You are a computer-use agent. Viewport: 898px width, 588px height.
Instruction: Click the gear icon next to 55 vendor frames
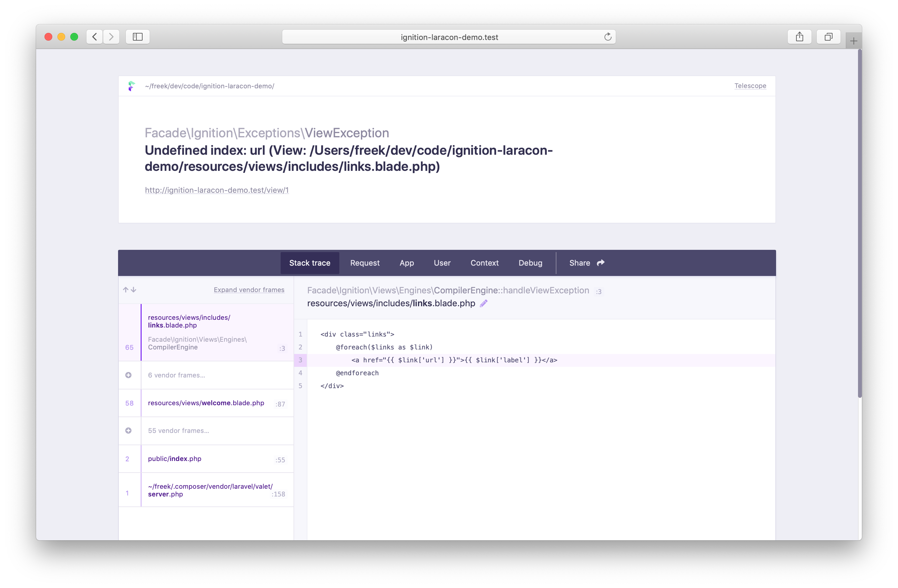tap(129, 430)
